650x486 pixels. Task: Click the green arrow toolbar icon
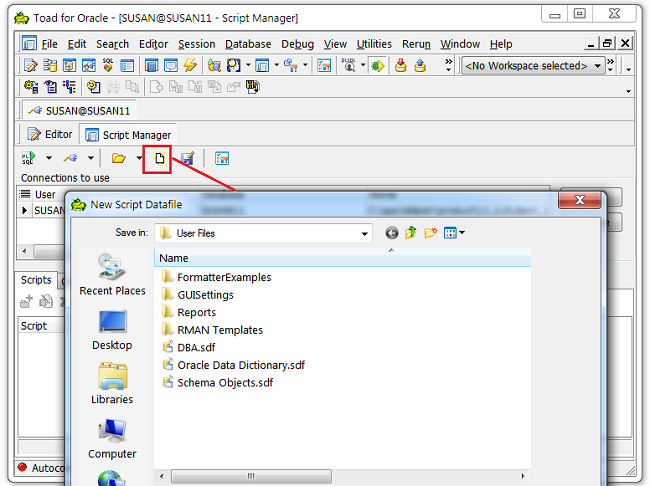coord(378,66)
